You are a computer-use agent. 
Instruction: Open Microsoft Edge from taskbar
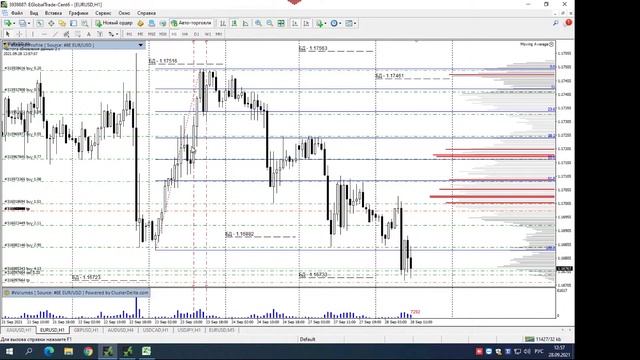click(x=49, y=351)
